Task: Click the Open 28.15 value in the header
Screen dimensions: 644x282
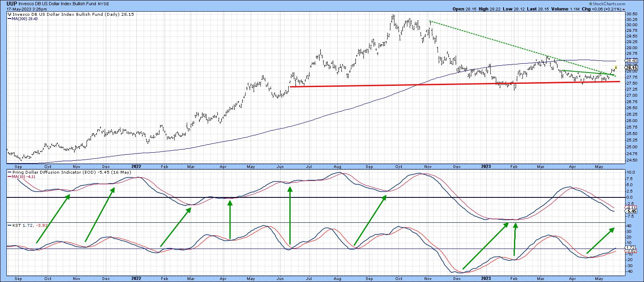Action: pos(464,8)
